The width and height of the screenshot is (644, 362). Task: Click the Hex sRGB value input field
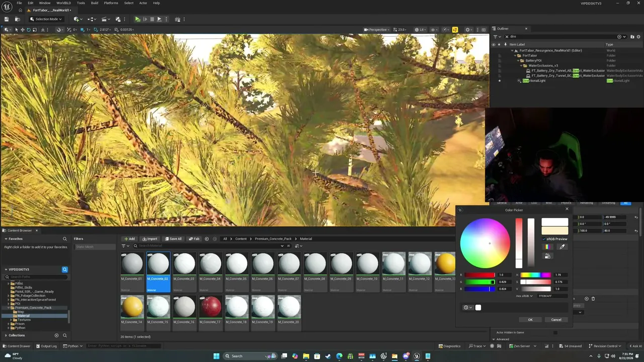click(552, 296)
